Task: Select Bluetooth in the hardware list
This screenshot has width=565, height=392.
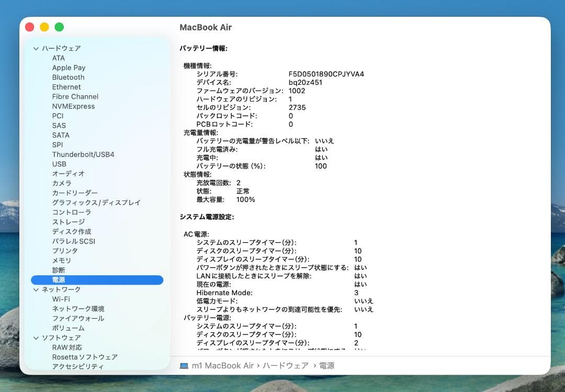Action: tap(69, 77)
